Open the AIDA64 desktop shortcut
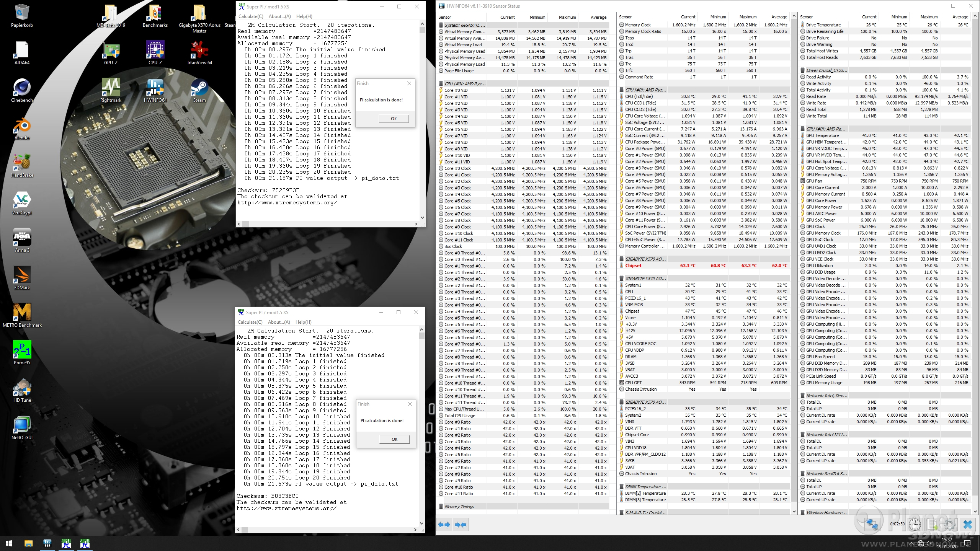The width and height of the screenshot is (980, 551). tap(22, 53)
